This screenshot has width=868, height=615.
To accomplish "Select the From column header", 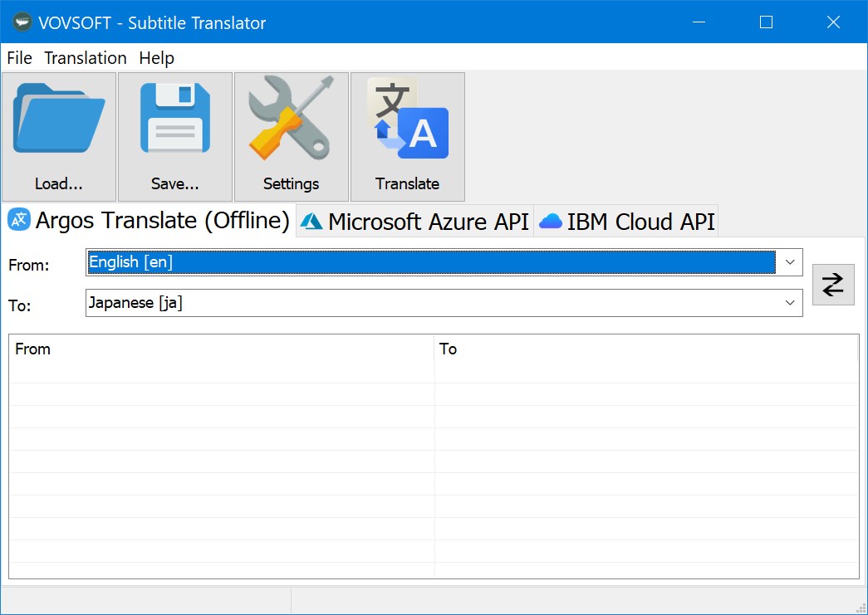I will [220, 349].
